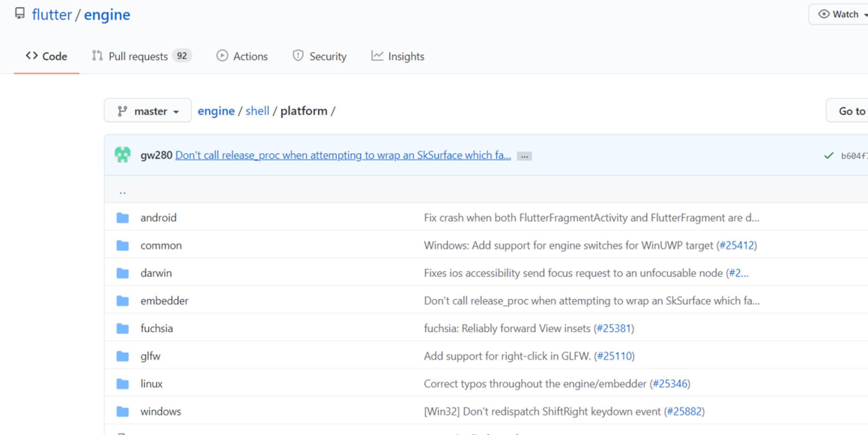The width and height of the screenshot is (868, 435).
Task: Switch to the Pull requests tab
Action: (141, 56)
